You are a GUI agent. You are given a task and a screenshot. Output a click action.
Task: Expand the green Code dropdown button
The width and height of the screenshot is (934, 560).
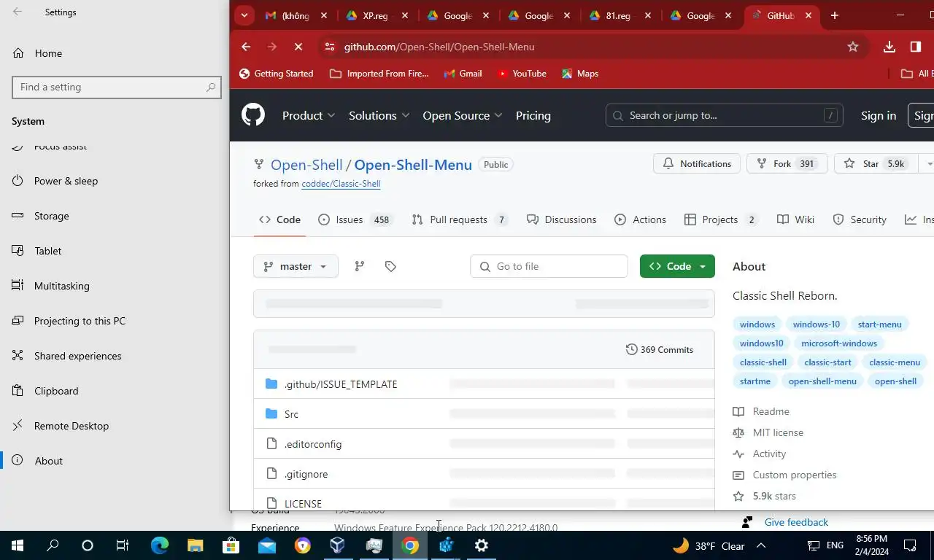tap(677, 266)
